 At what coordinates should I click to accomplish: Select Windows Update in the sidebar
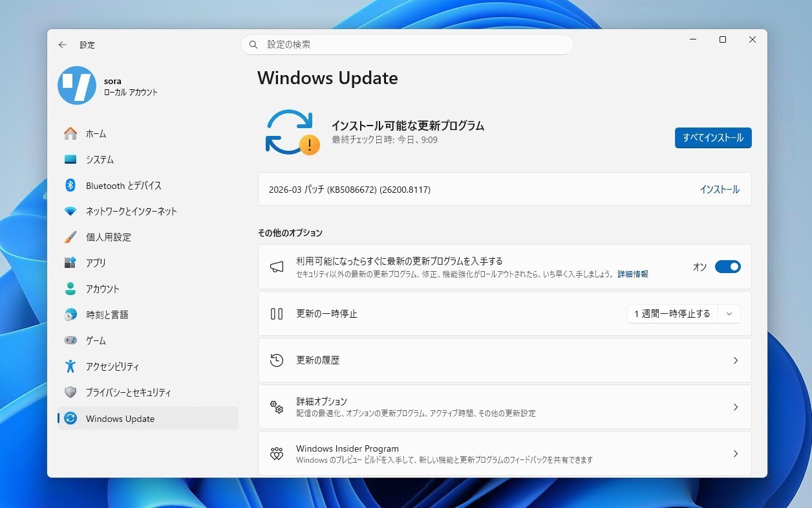(x=148, y=418)
